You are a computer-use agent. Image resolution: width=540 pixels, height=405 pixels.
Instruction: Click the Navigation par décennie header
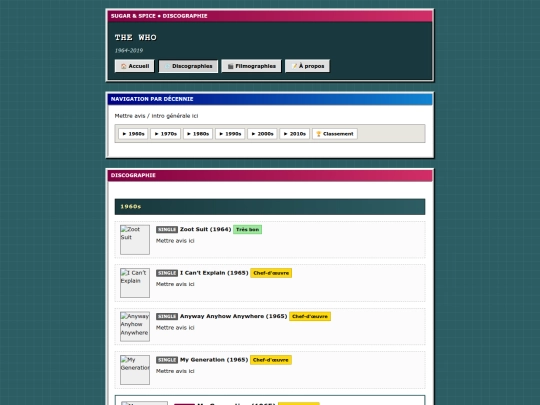coord(270,99)
